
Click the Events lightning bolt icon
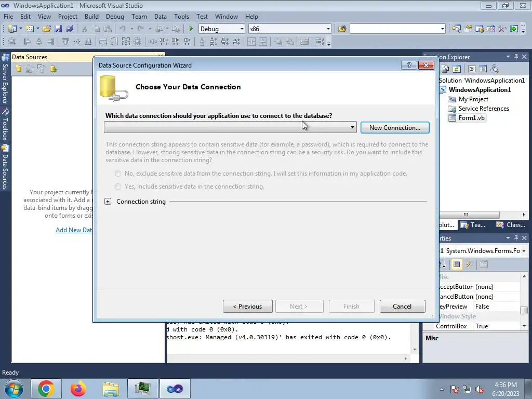(x=469, y=264)
